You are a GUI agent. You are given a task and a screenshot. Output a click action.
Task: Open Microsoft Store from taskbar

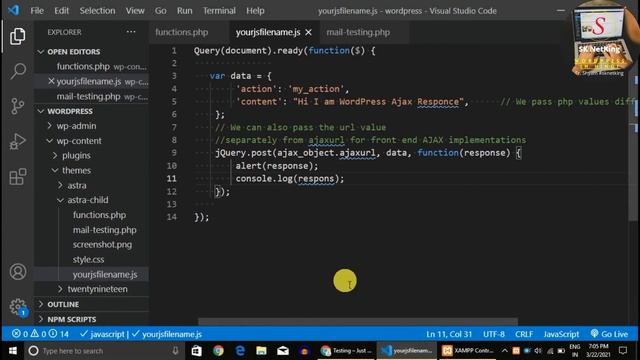196,351
